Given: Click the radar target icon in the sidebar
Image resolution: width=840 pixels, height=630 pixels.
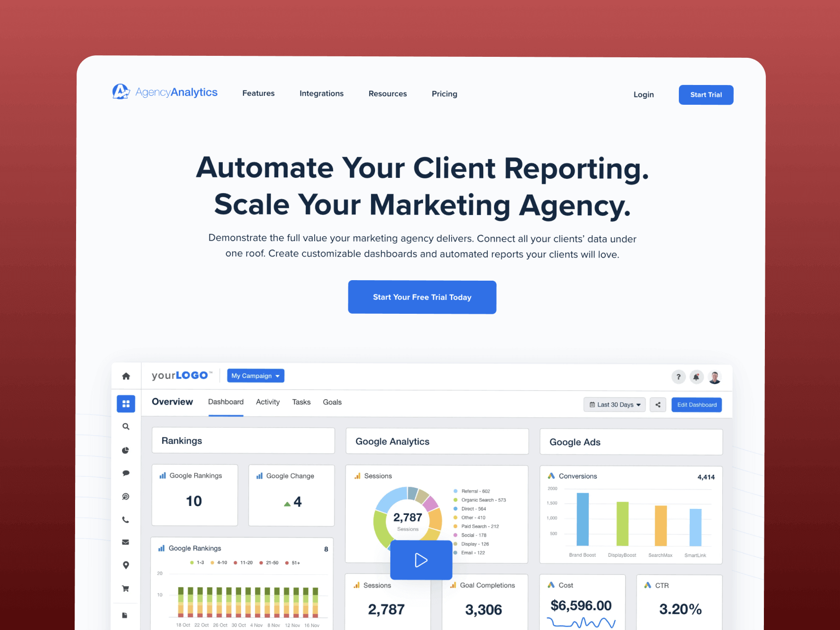Looking at the screenshot, I should pyautogui.click(x=126, y=497).
